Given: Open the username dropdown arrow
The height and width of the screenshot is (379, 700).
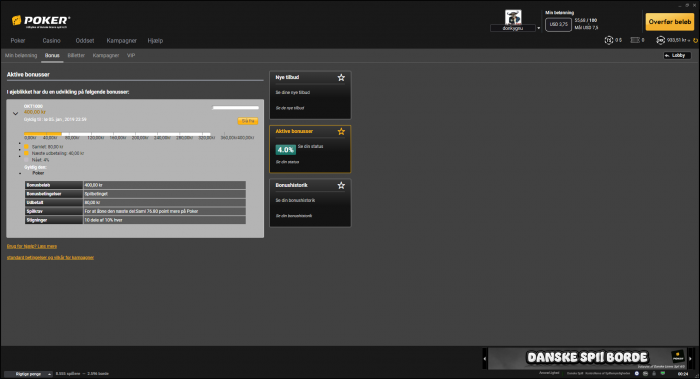Looking at the screenshot, I should click(x=538, y=28).
